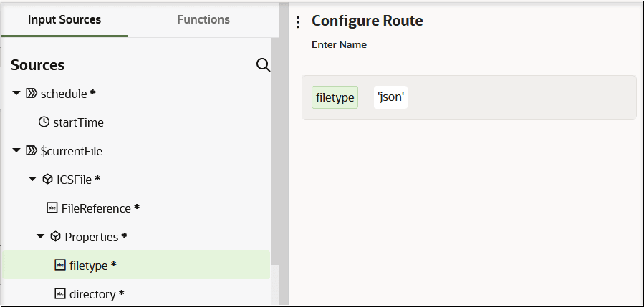The height and width of the screenshot is (307, 644).
Task: Select the Input Sources tab
Action: click(64, 20)
